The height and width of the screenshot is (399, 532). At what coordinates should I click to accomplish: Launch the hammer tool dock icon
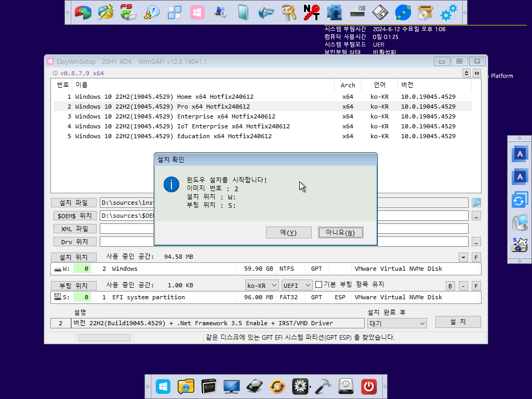point(323,387)
